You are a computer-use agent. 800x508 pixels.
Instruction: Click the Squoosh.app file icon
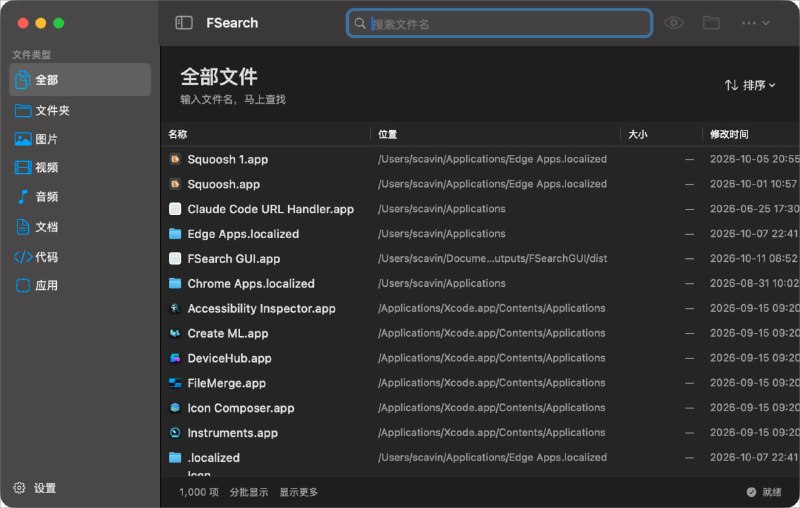(175, 184)
